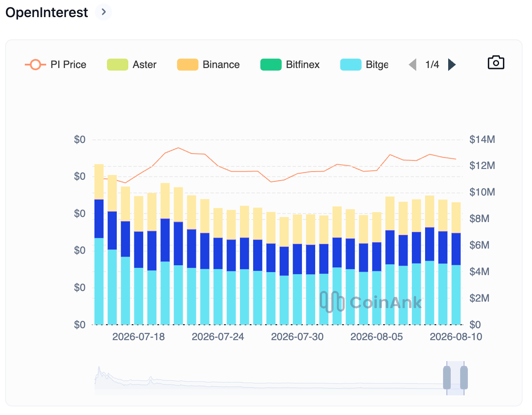Image resolution: width=532 pixels, height=415 pixels.
Task: Click the 2026-07-30 axis date label
Action: (x=297, y=337)
